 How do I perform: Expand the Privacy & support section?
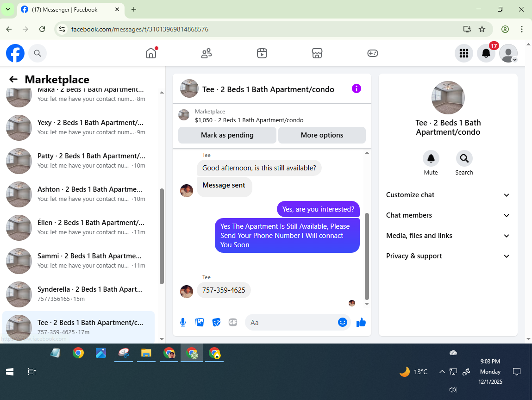point(448,256)
